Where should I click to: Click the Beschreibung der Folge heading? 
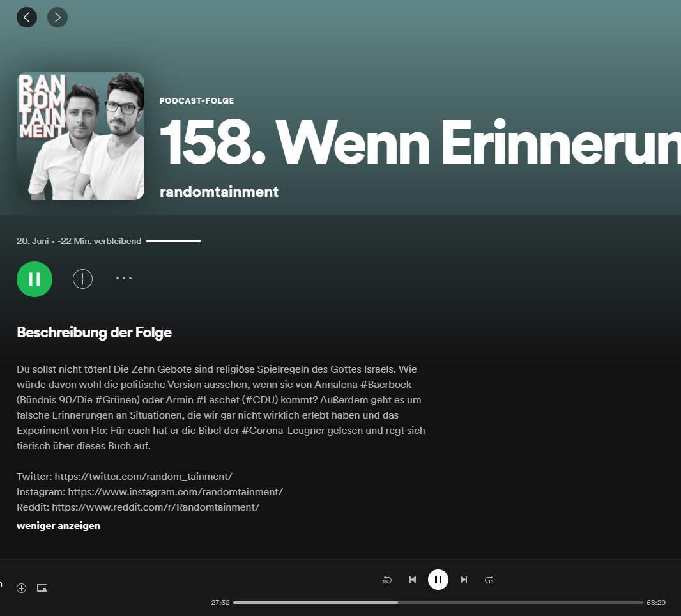[x=95, y=332]
